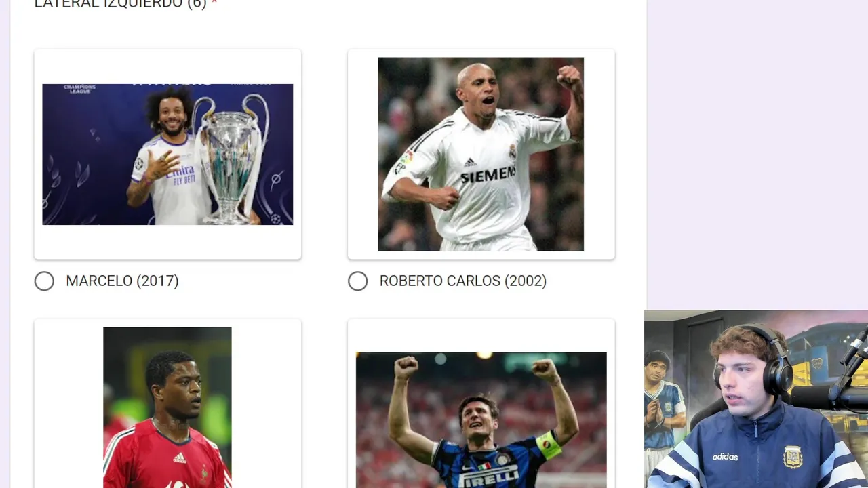868x488 pixels.
Task: Click the Boca Juniors crest in webcam background
Action: click(818, 364)
